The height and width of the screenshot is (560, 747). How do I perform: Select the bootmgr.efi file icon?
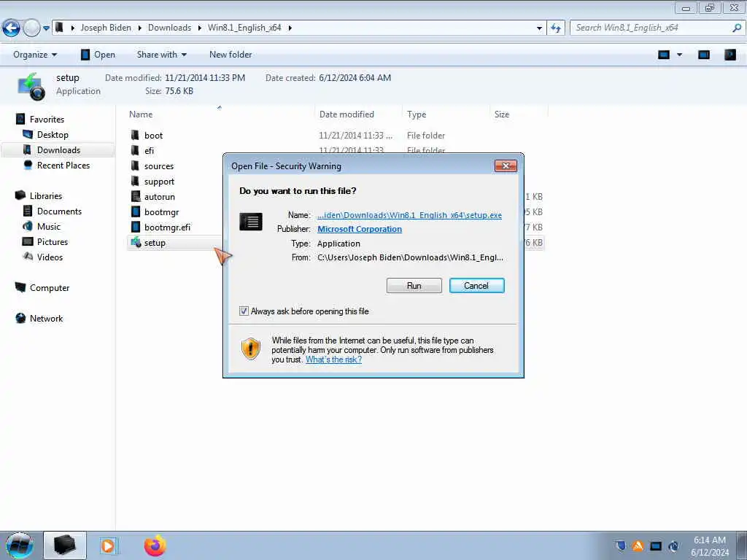(x=136, y=227)
